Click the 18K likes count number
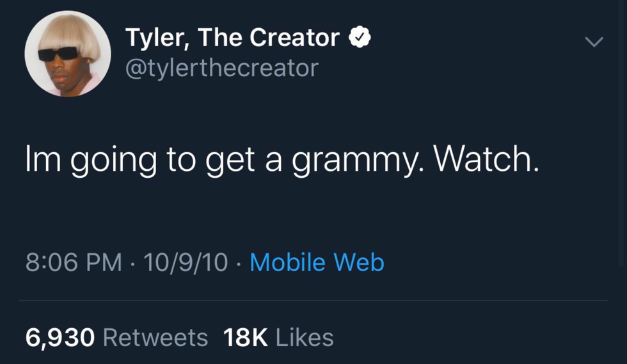627x364 pixels. tap(246, 337)
